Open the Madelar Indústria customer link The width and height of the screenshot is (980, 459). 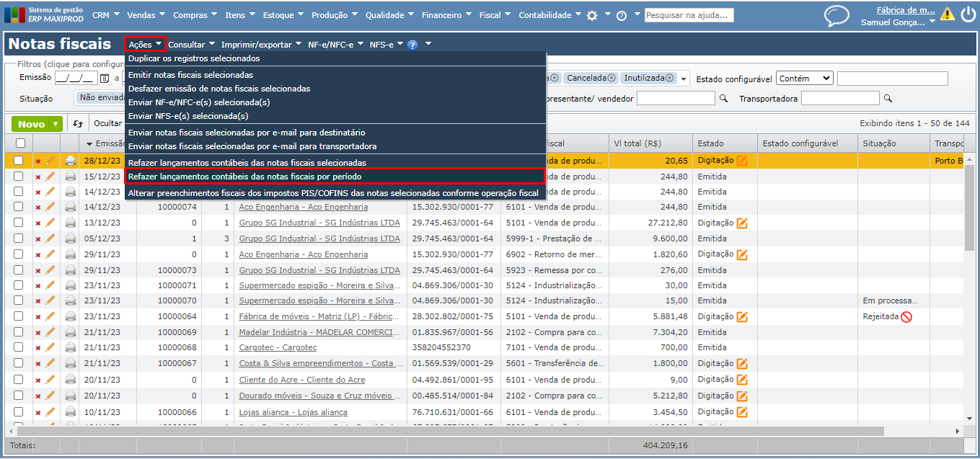tap(319, 332)
